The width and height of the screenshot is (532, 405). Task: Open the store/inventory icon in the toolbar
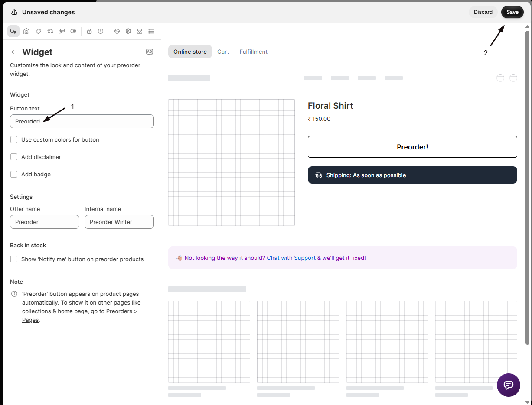point(26,31)
